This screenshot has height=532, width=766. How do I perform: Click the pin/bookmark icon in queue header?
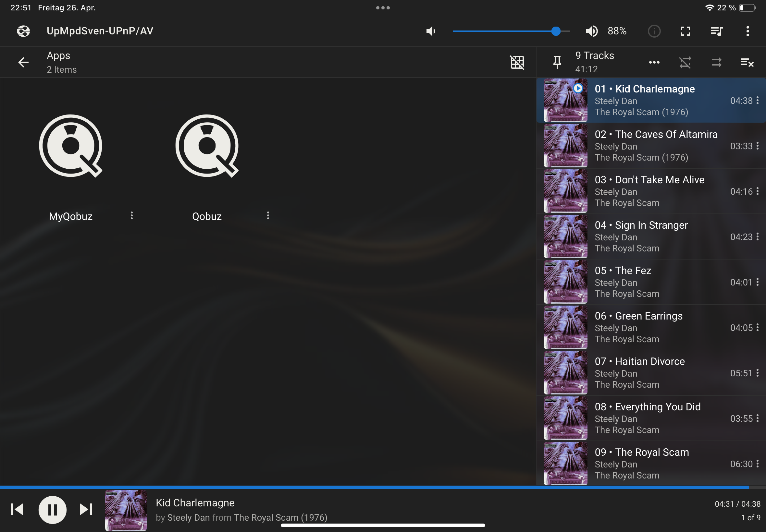click(556, 62)
